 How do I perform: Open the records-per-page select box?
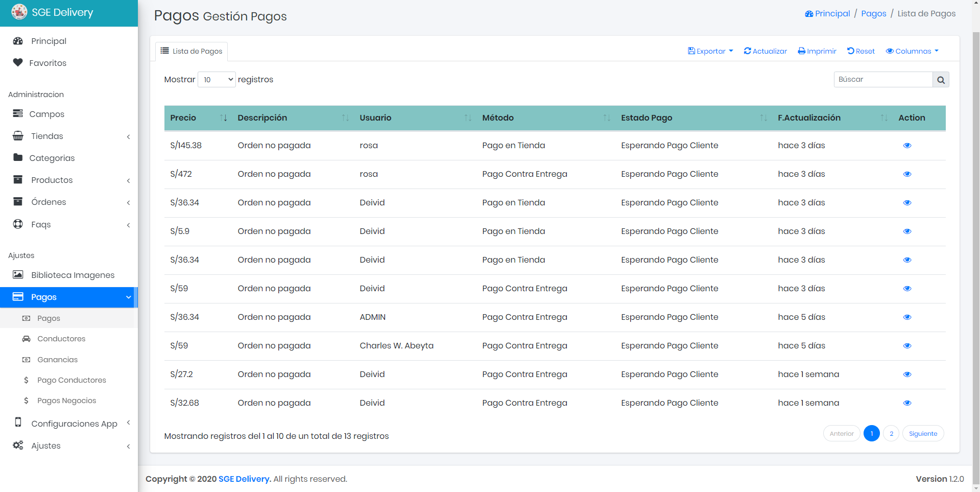217,80
